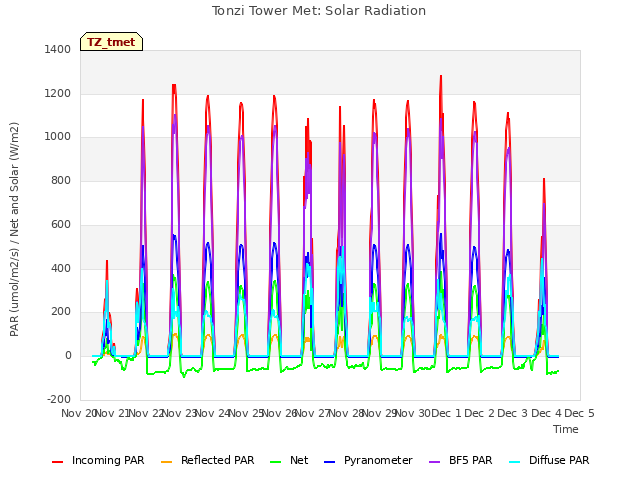Click the Dec 1 x-axis tick label

[446, 413]
